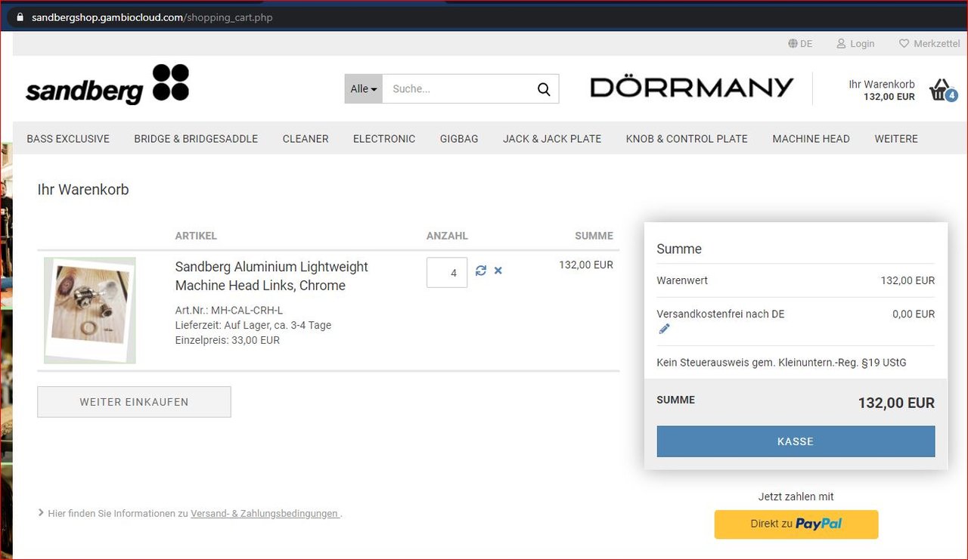Click the lock icon in address bar
Image resolution: width=968 pixels, height=560 pixels.
tap(20, 17)
